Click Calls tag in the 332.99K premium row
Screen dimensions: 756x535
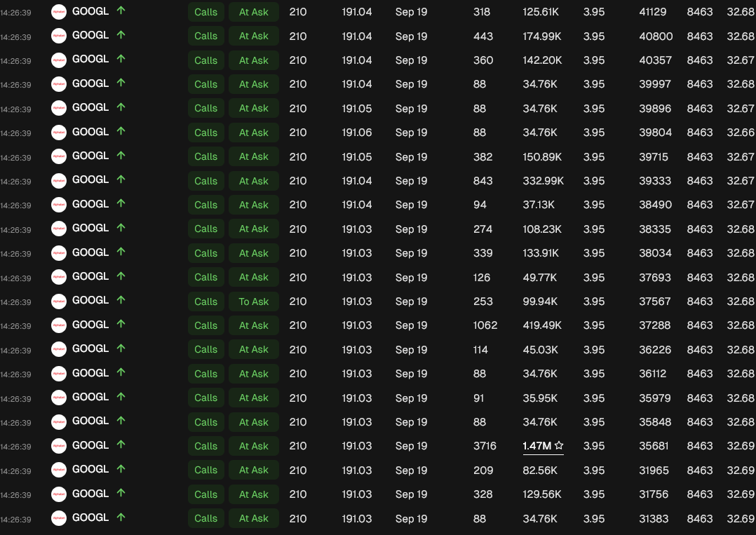(206, 181)
